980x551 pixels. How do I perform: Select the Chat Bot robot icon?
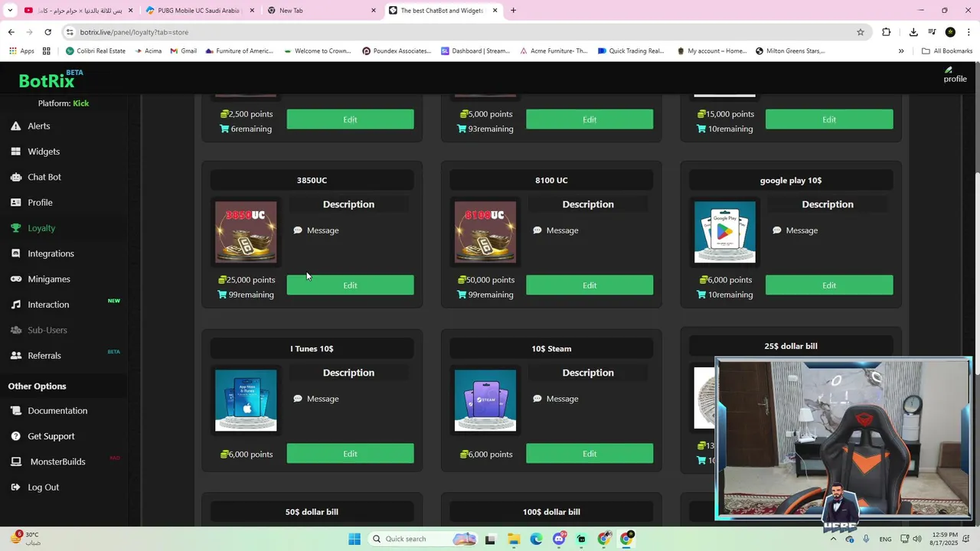click(x=15, y=177)
